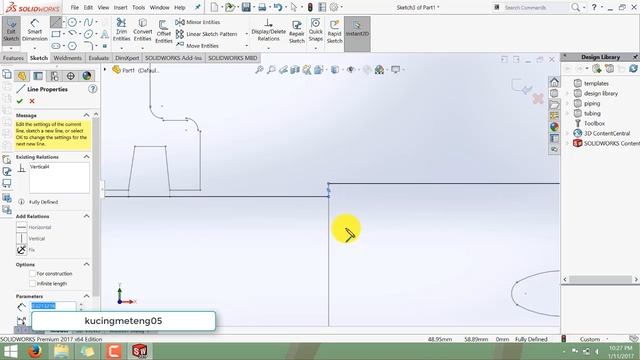Click the Options gear icon
This screenshot has width=640, height=360.
click(x=334, y=7)
